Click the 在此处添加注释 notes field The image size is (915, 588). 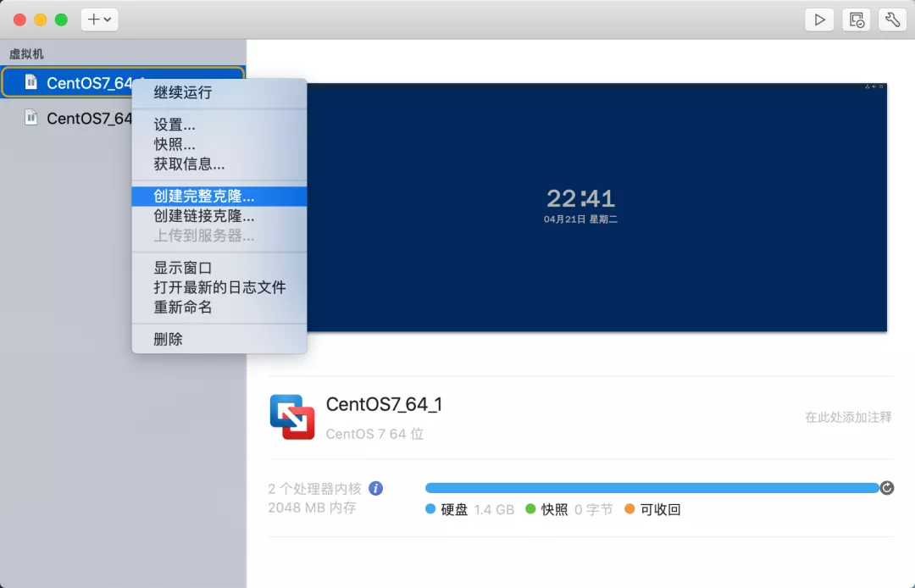(x=848, y=417)
